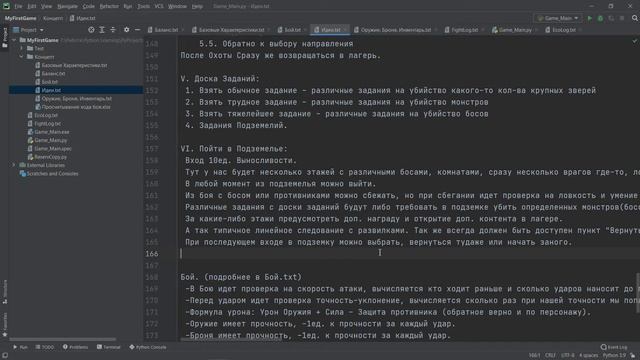The width and height of the screenshot is (640, 360).
Task: Open the Run tool window
Action: 20,347
